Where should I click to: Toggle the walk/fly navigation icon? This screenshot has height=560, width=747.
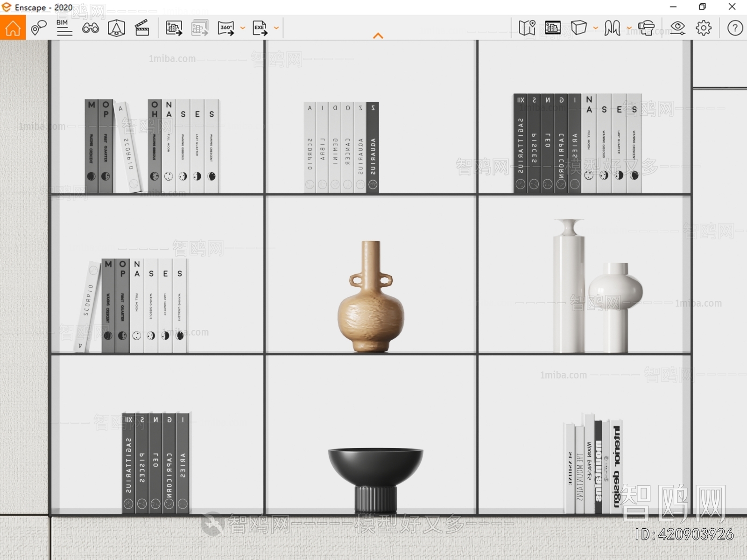(x=612, y=28)
